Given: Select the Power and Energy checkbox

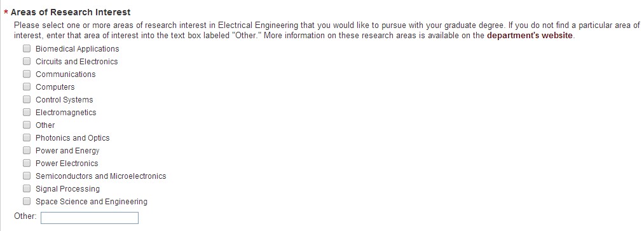Looking at the screenshot, I should tap(27, 150).
